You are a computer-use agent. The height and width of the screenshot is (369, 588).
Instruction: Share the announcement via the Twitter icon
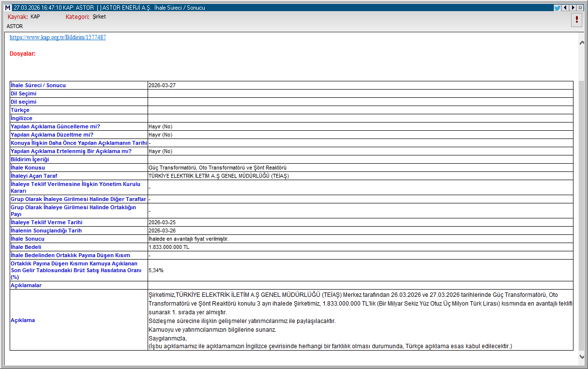pyautogui.click(x=557, y=8)
